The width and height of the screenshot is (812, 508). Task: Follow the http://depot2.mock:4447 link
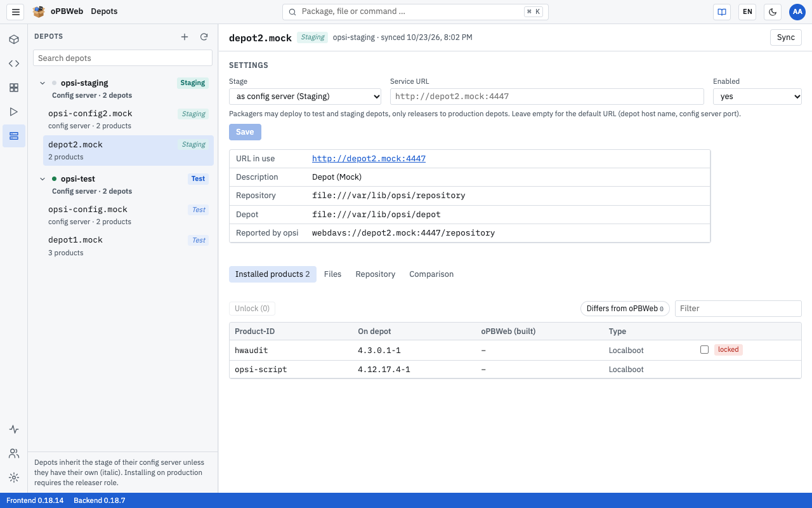point(369,159)
